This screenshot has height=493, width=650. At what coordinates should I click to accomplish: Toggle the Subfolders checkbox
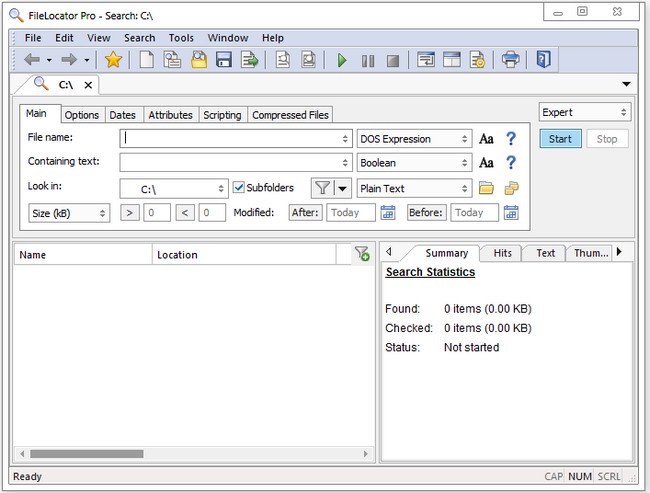pyautogui.click(x=238, y=187)
